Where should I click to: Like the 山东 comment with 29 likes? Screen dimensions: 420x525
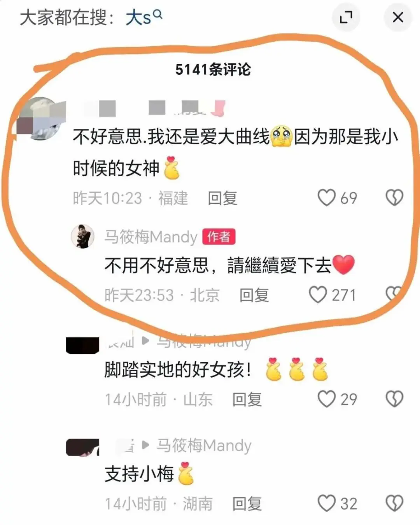point(326,399)
